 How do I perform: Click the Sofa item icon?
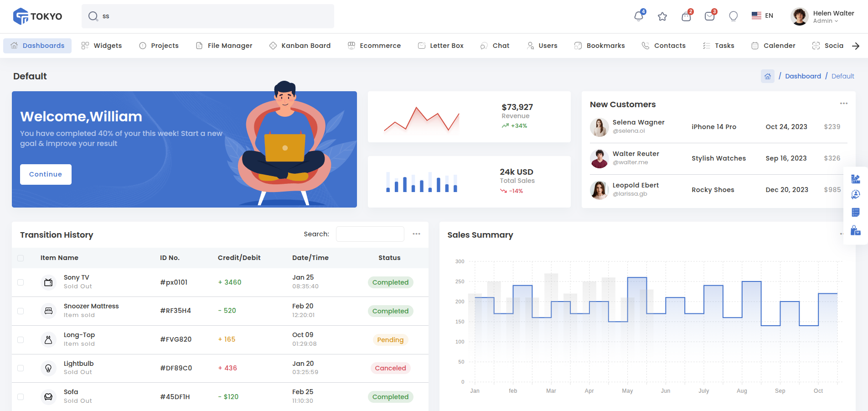coord(48,397)
